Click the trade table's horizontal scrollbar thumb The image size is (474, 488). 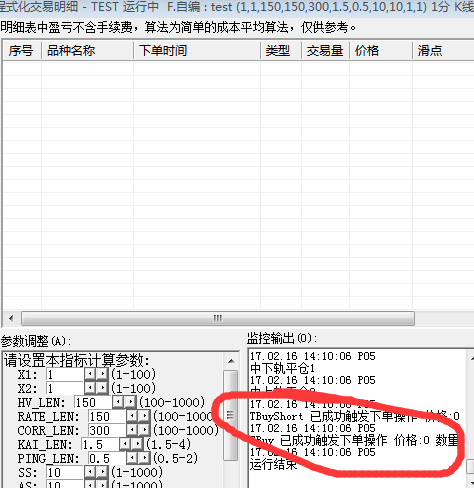(x=218, y=318)
